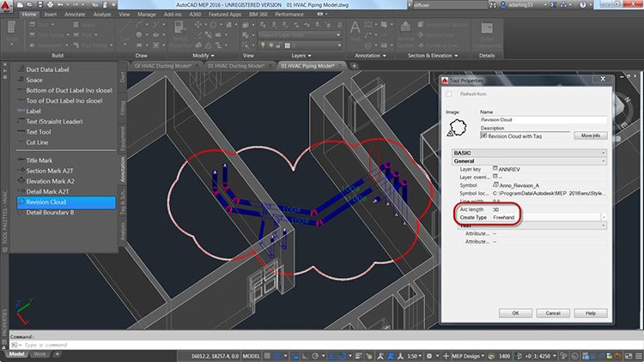Click the Autodesk Exchange icon in title bar
The image size is (644, 362).
(553, 5)
